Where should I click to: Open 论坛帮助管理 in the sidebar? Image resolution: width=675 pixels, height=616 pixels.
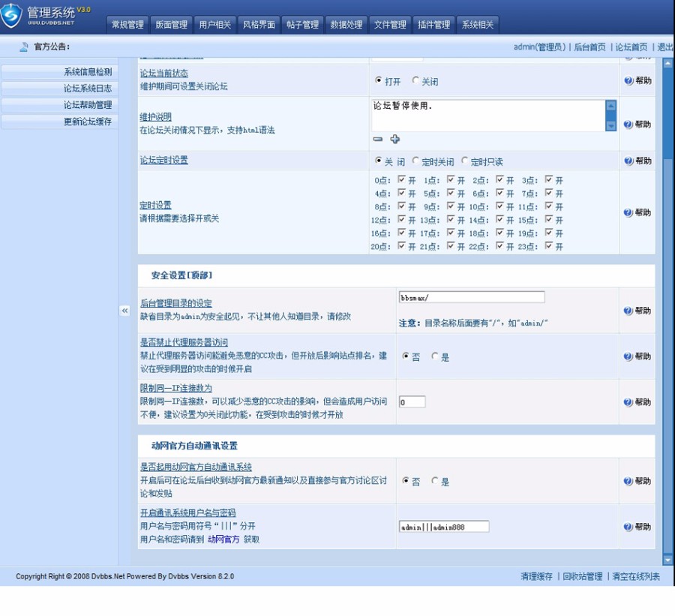tap(59, 105)
